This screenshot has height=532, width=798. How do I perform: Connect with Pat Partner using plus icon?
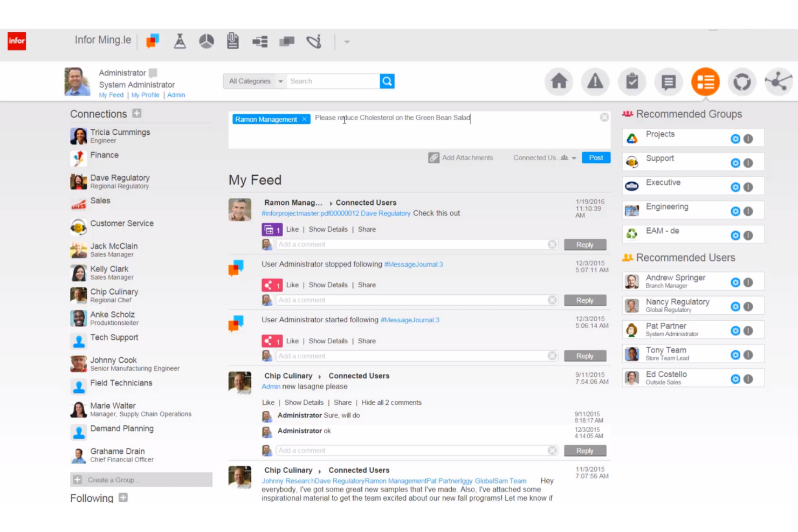click(735, 331)
